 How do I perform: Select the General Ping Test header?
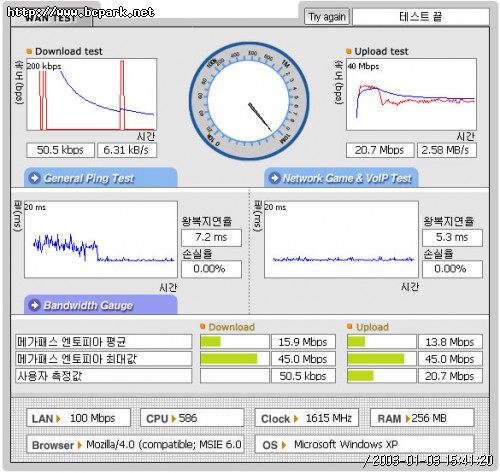101,178
